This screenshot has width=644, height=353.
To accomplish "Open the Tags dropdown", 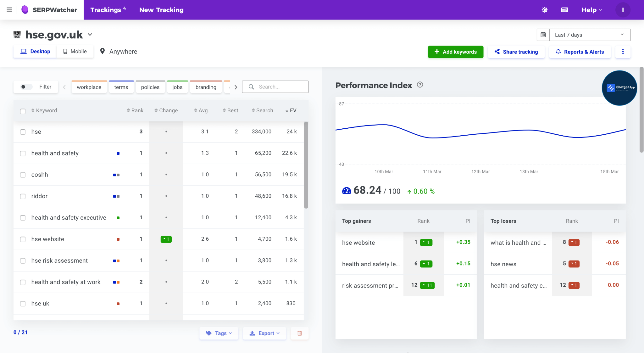I will click(x=219, y=333).
